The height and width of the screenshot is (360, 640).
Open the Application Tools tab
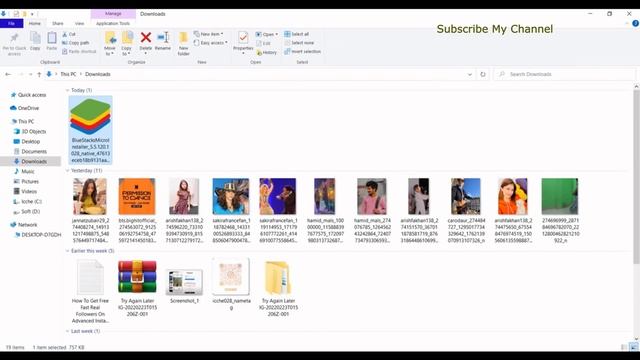(113, 24)
